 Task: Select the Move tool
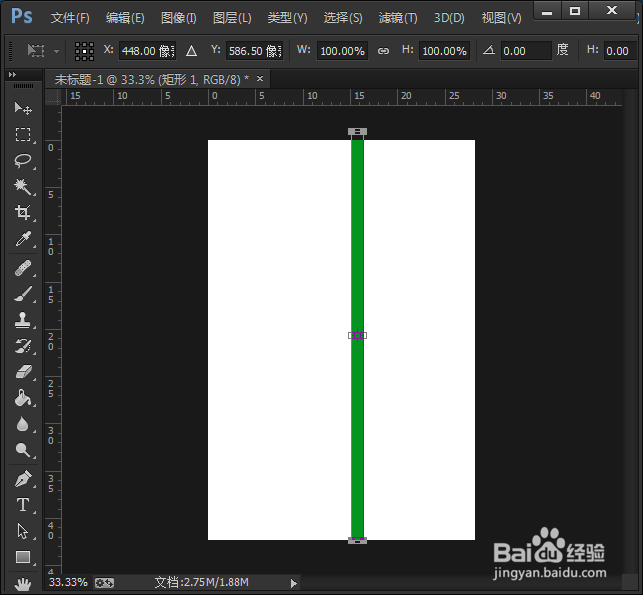click(x=23, y=108)
